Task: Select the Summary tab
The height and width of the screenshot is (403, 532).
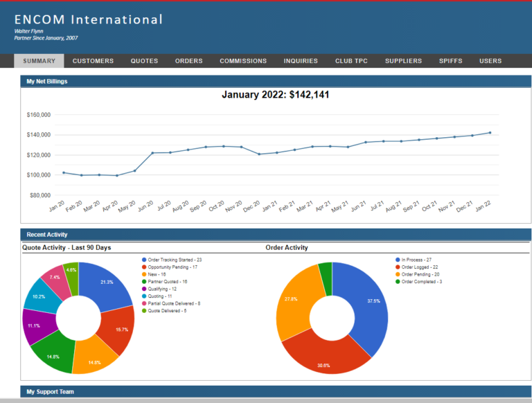Action: tap(39, 61)
